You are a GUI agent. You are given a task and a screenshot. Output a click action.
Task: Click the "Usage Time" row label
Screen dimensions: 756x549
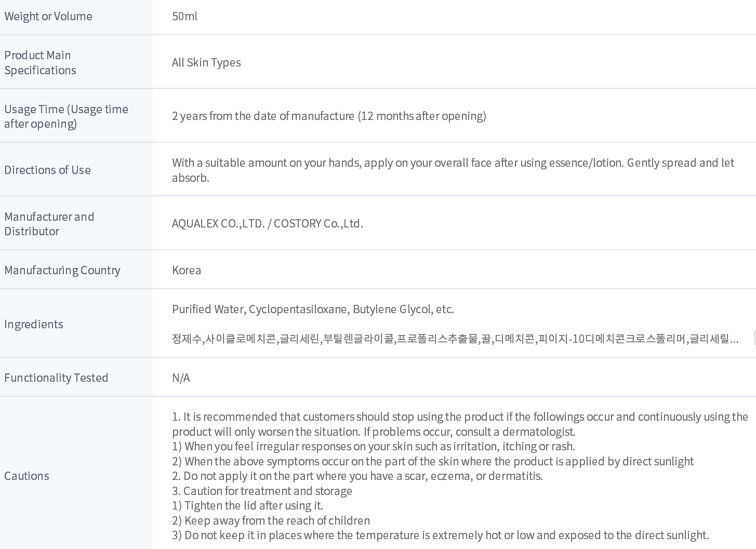[66, 116]
